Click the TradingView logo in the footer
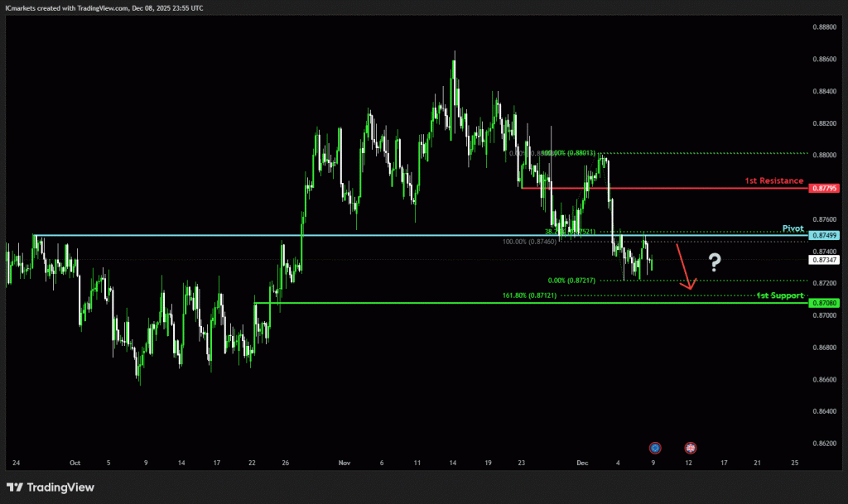848x504 pixels. coord(51,487)
